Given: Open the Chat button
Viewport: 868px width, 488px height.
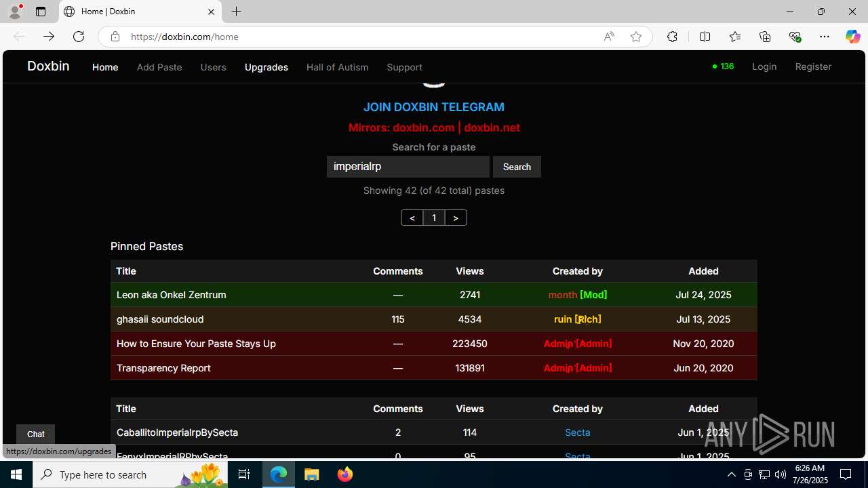Looking at the screenshot, I should (x=35, y=434).
